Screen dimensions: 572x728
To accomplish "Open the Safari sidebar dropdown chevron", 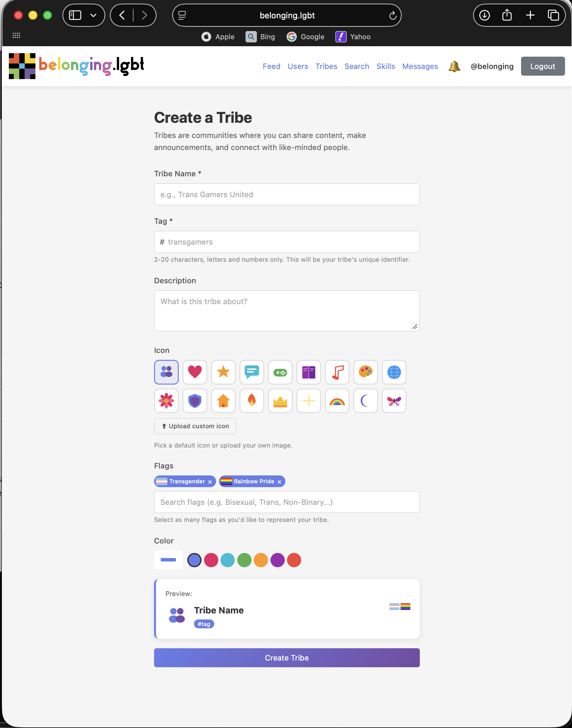I will pos(93,16).
